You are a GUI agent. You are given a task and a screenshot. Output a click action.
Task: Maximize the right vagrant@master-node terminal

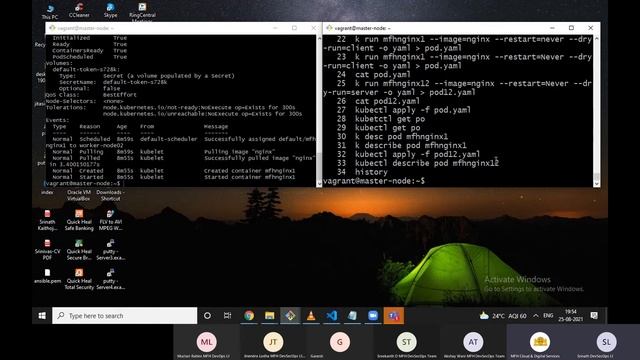[571, 28]
